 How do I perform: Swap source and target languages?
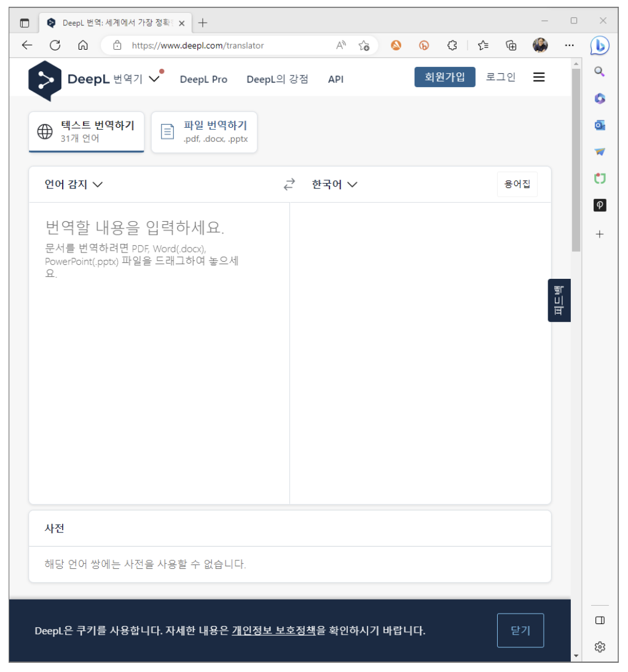(x=289, y=184)
